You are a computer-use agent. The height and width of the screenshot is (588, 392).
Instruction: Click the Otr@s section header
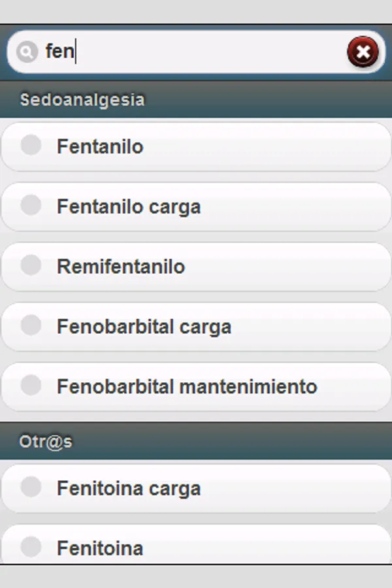click(x=46, y=442)
